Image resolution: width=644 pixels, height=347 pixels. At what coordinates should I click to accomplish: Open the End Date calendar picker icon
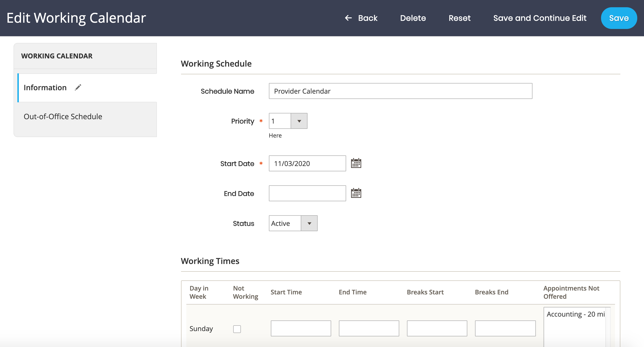356,193
